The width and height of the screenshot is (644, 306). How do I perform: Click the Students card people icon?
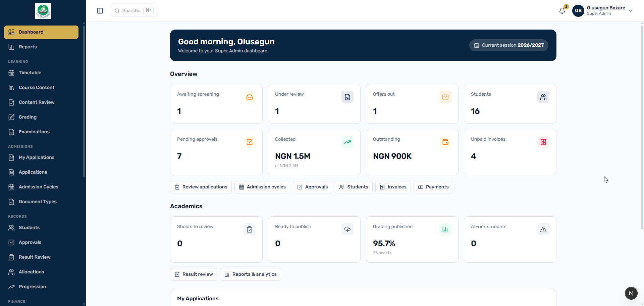[x=543, y=97]
